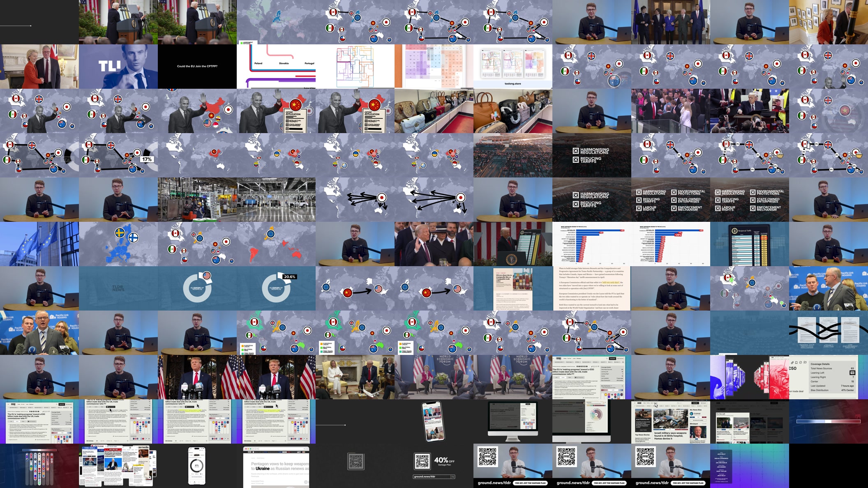868x488 pixels.
Task: Open the 'Israeli military says weapons' news frame
Action: point(671,421)
